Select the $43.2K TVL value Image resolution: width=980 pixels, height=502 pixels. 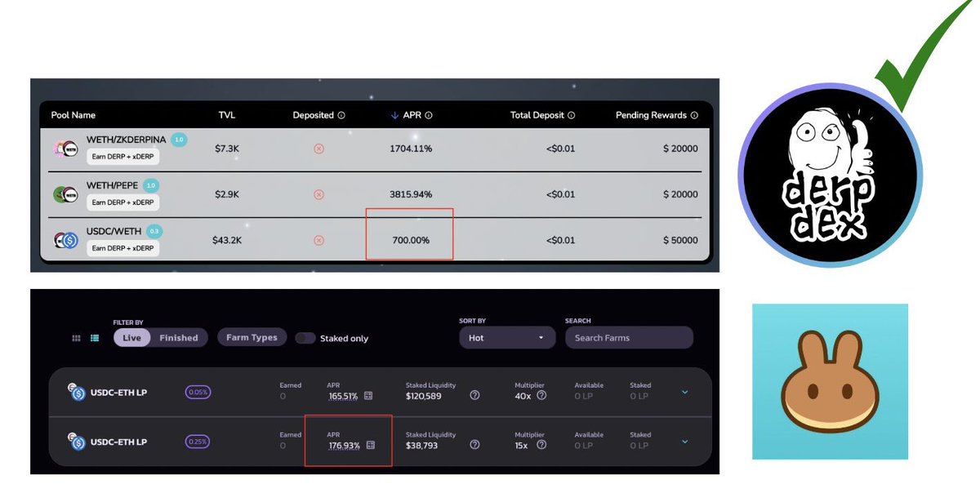point(226,240)
